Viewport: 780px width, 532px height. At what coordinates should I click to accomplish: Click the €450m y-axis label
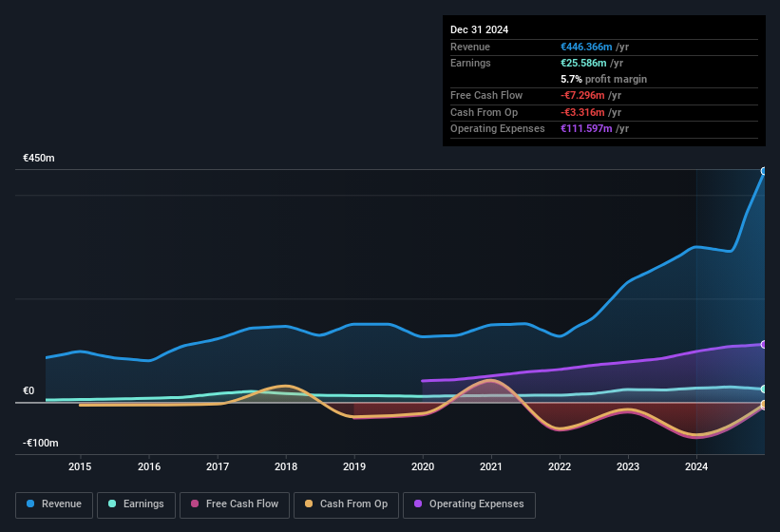tap(39, 158)
